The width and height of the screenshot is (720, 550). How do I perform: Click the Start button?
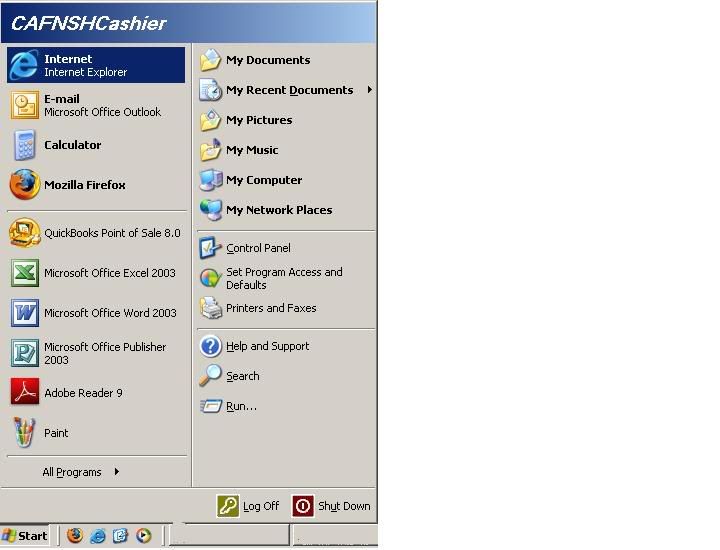point(25,536)
